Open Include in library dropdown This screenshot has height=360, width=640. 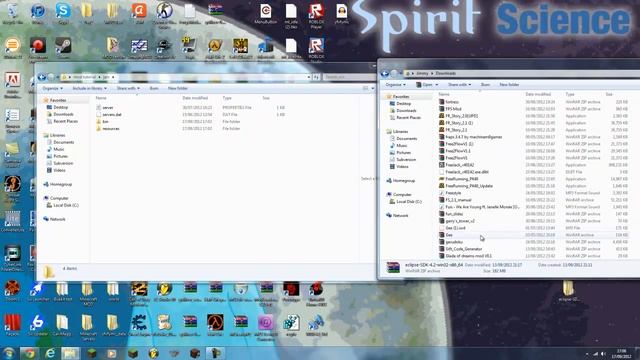[x=89, y=88]
